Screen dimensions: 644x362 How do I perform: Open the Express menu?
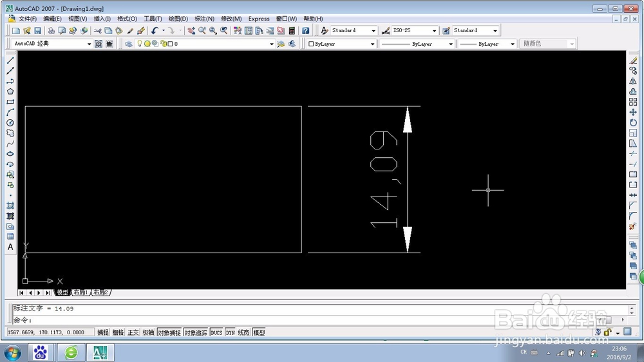pos(259,19)
